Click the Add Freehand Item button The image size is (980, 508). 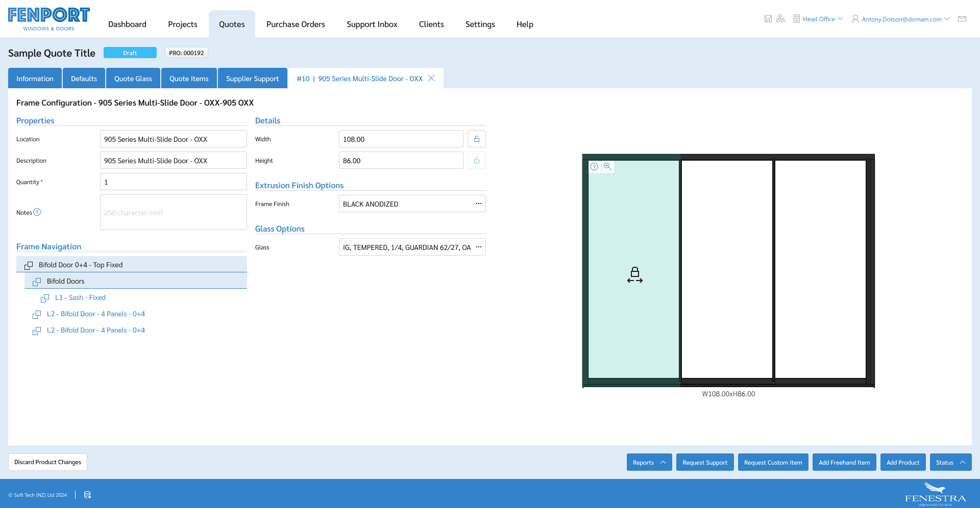click(x=844, y=462)
